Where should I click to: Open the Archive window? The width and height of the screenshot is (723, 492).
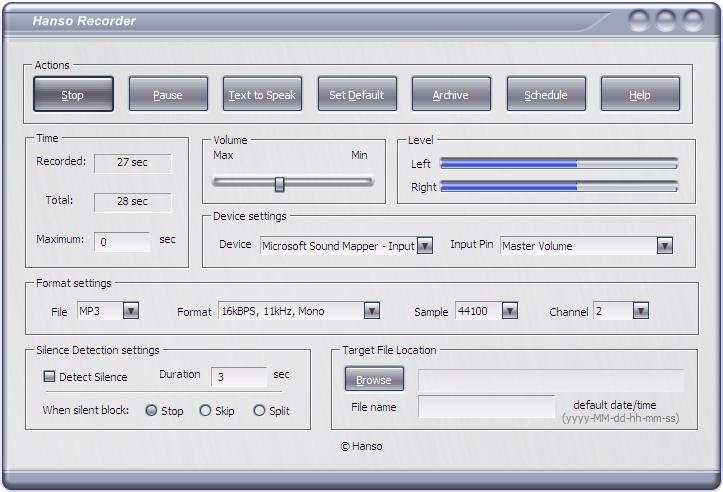pos(451,95)
